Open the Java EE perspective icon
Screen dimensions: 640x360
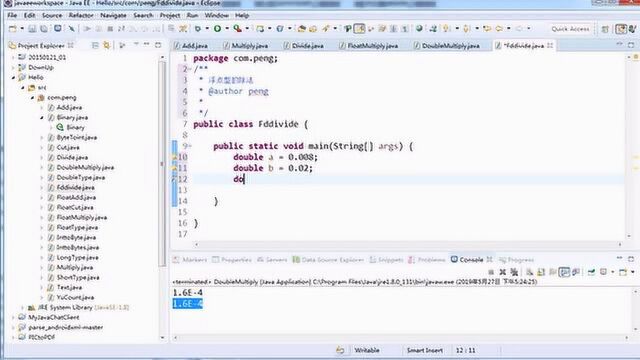click(621, 29)
